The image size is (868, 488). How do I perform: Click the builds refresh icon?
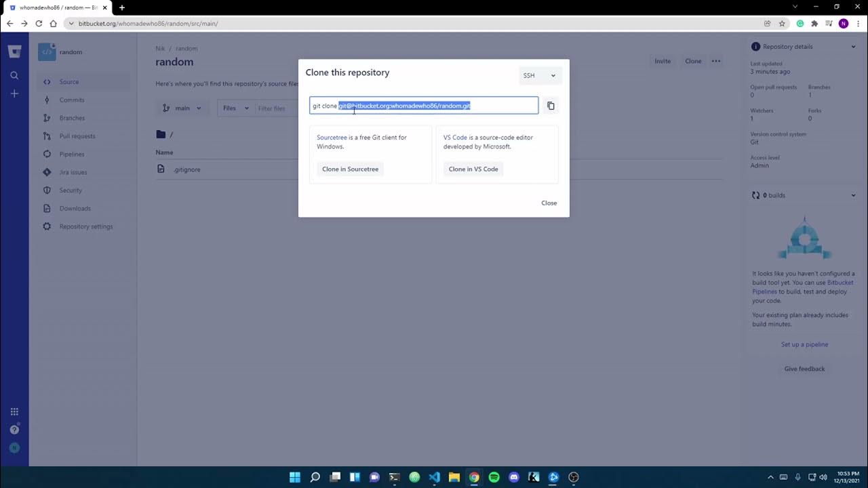(756, 195)
